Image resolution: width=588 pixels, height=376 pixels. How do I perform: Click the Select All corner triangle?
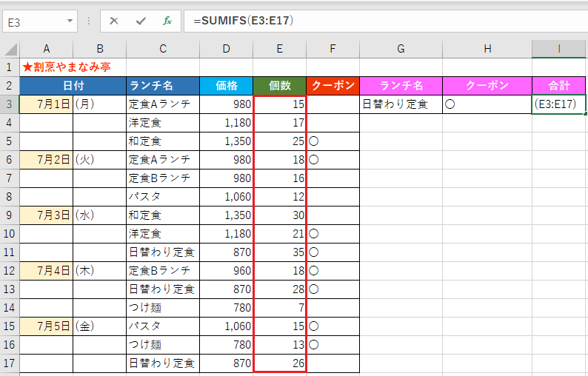click(x=10, y=49)
